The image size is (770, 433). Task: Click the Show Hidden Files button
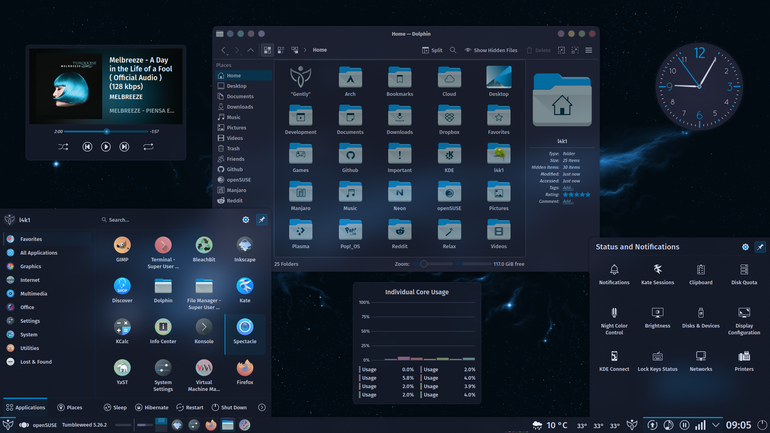(491, 50)
